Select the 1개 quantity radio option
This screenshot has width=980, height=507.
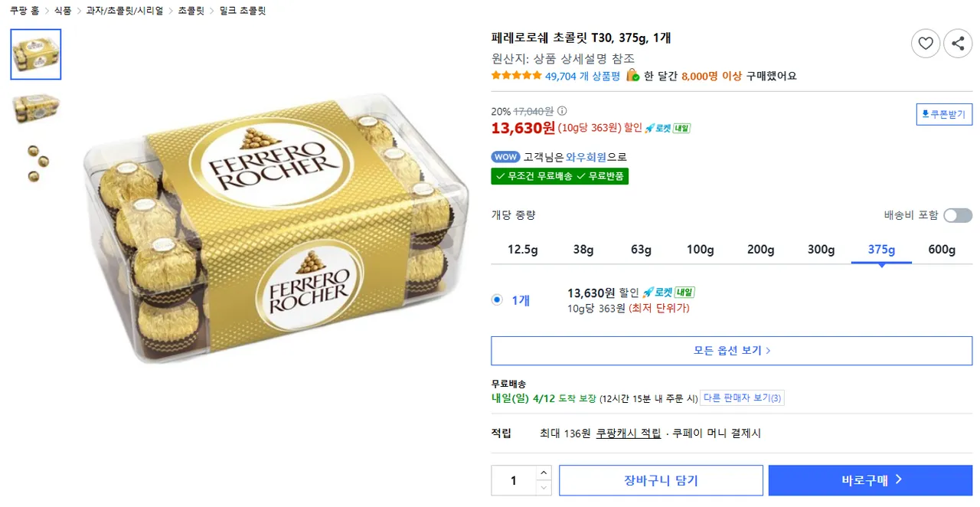(497, 299)
